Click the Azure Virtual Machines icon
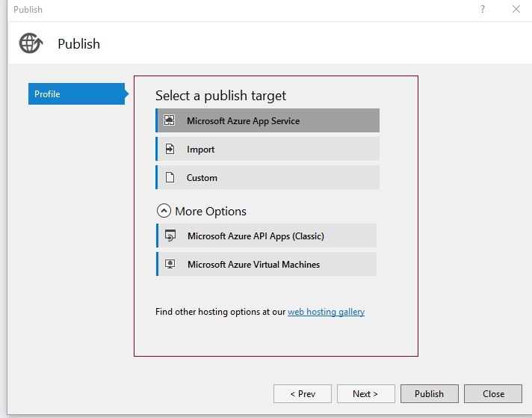The image size is (532, 418). pyautogui.click(x=170, y=264)
